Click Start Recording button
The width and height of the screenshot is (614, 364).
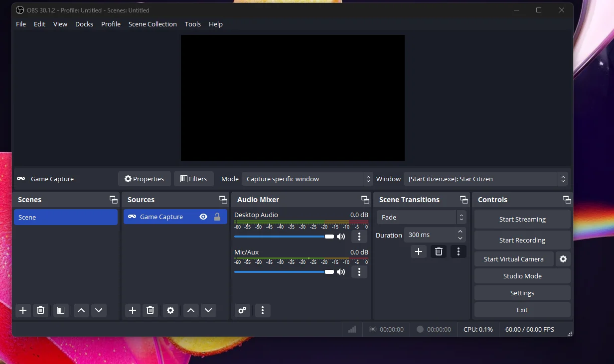point(522,240)
